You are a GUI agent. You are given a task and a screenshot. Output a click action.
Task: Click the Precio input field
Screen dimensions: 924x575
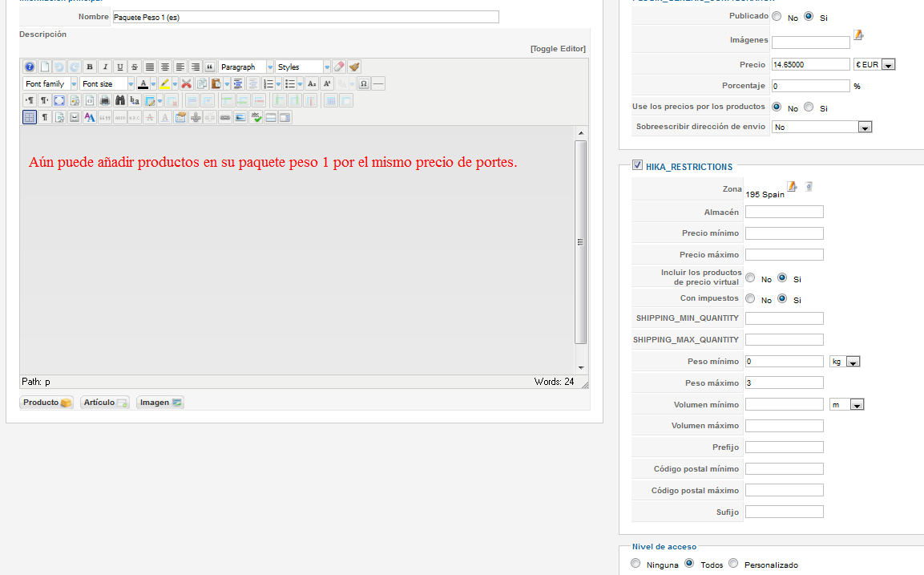tap(811, 64)
